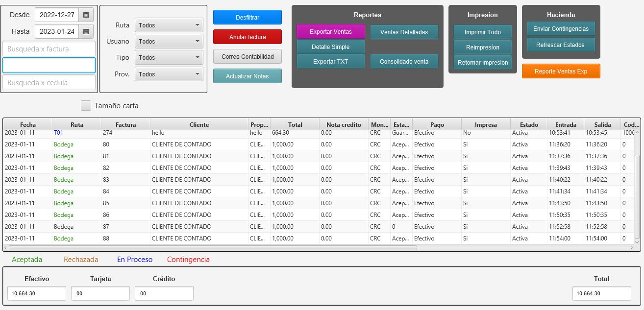
Task: Open the Desde date calendar picker
Action: (x=86, y=15)
